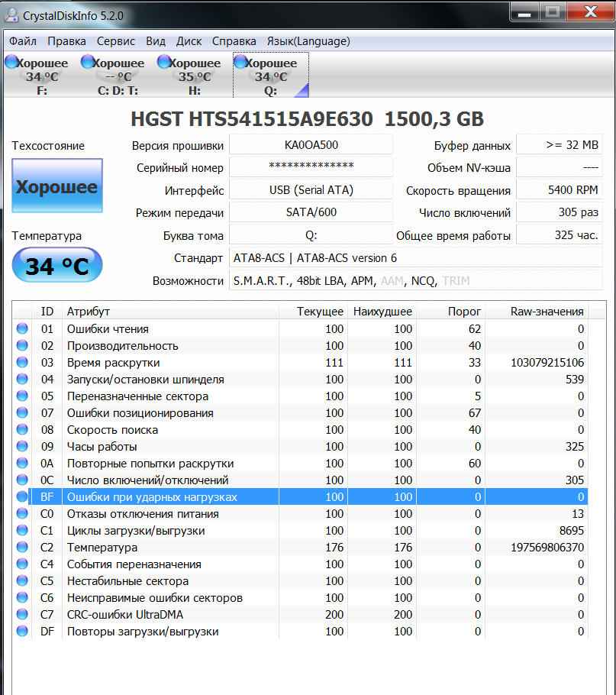616x695 pixels.
Task: Click status icon of Скорость поиска row
Action: [x=22, y=429]
